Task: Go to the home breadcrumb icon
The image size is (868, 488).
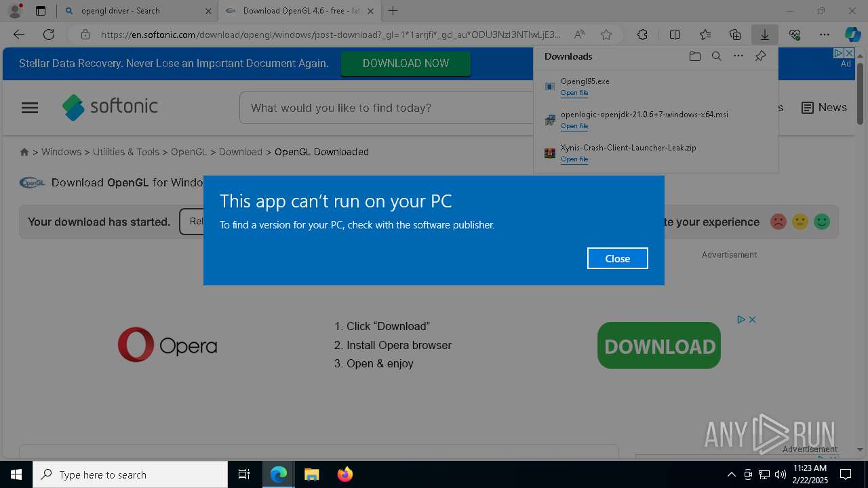Action: point(24,152)
